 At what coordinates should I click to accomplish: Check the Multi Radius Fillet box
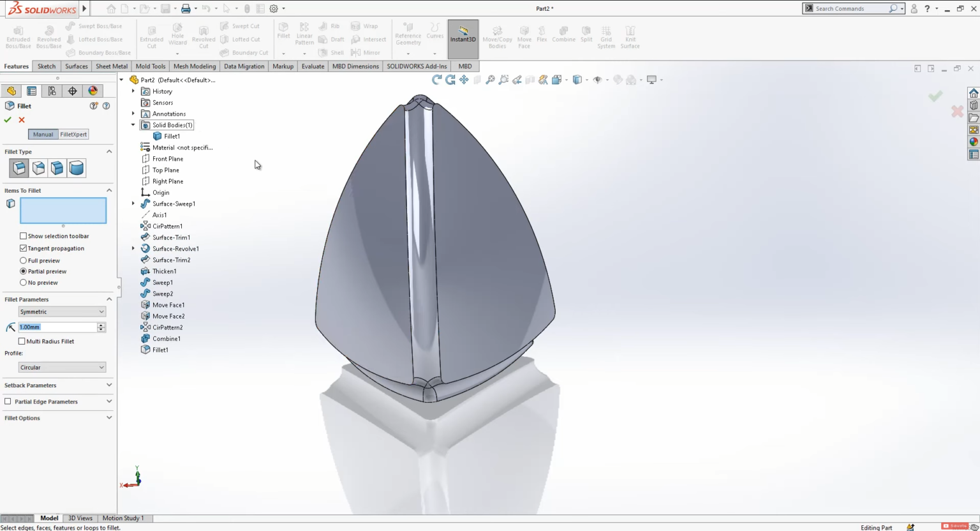[x=23, y=341]
